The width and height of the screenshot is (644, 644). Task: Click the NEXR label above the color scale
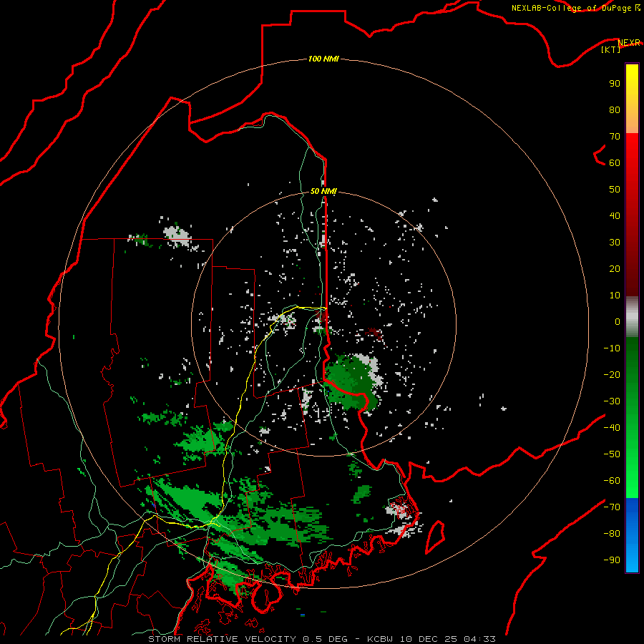click(629, 42)
